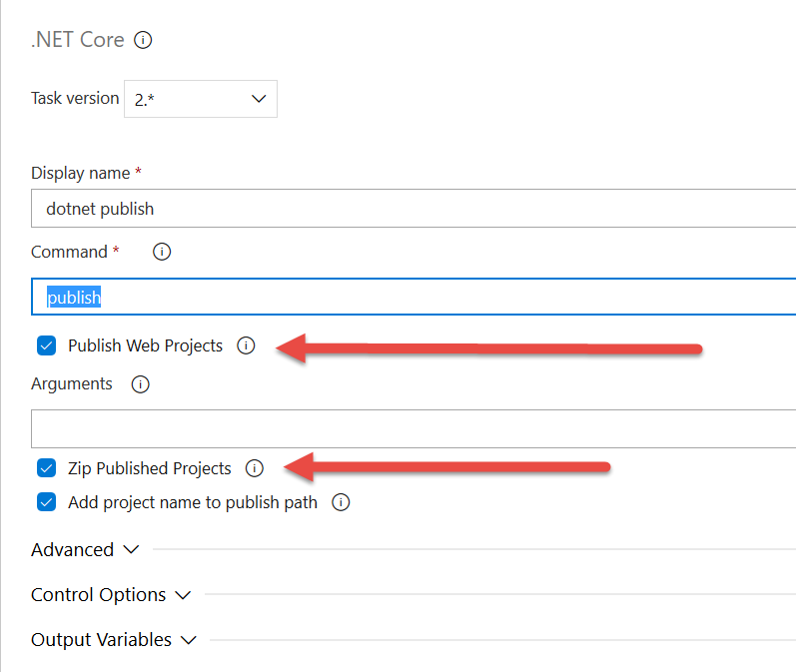This screenshot has height=672, width=796.
Task: Click the info icon next to Command label
Action: pyautogui.click(x=162, y=252)
